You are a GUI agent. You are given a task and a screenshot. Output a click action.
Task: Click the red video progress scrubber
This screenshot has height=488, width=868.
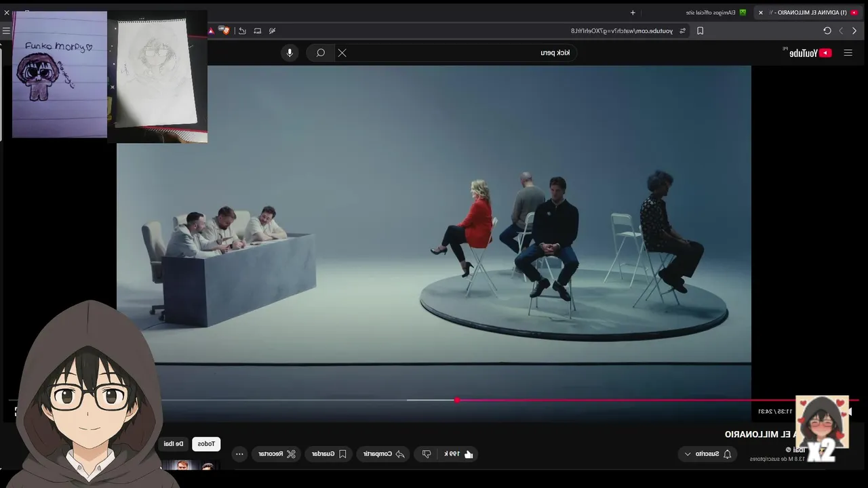click(457, 401)
